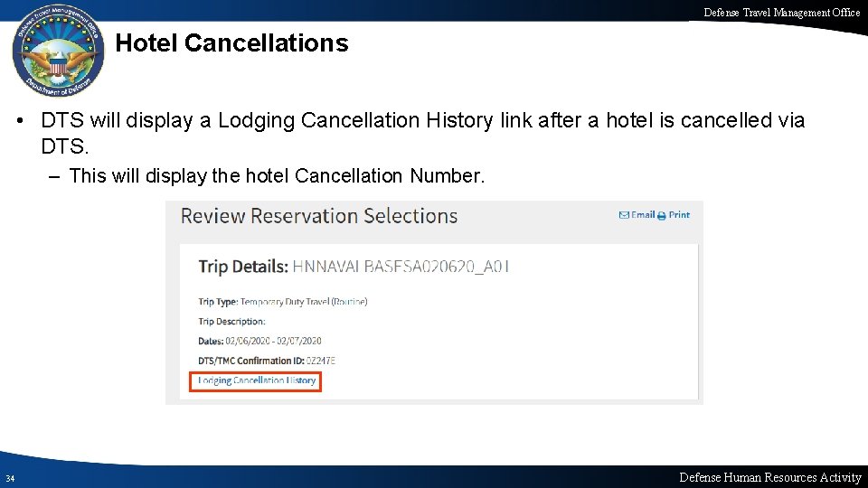Click the Hotel Cancellations slide title
Screen dimensions: 868x488
232,42
